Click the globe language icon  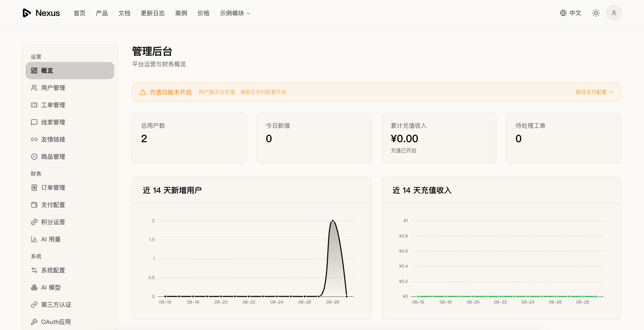click(x=563, y=13)
